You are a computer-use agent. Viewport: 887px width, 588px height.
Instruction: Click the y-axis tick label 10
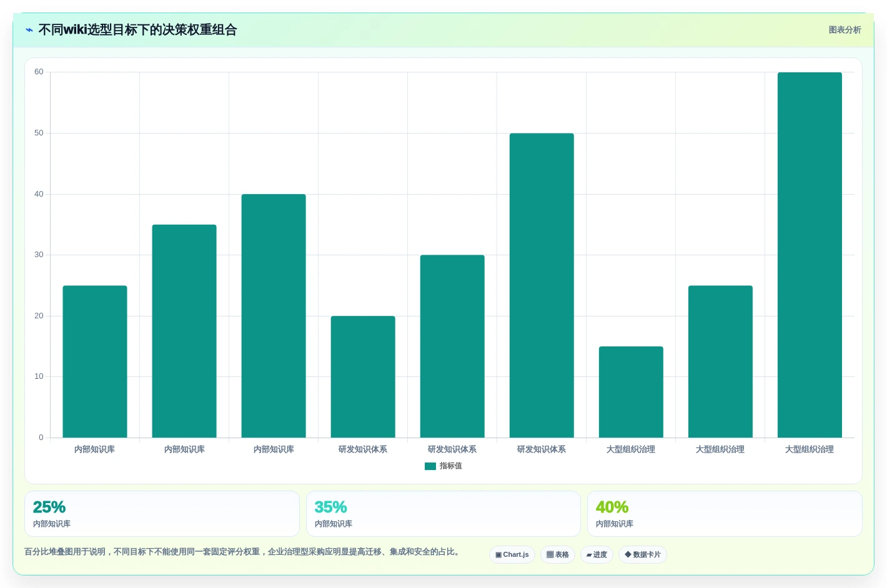tap(39, 376)
